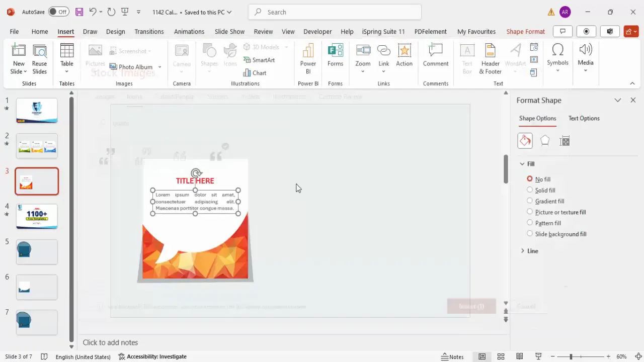Screen dimensions: 644x362
Task: Switch to the Home tab
Action: (x=40, y=31)
